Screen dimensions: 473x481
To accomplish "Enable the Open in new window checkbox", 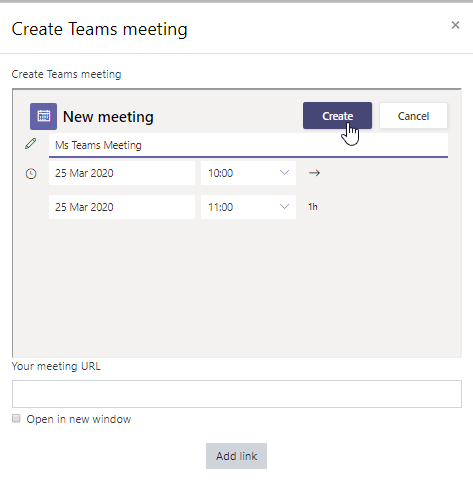I will click(x=16, y=418).
